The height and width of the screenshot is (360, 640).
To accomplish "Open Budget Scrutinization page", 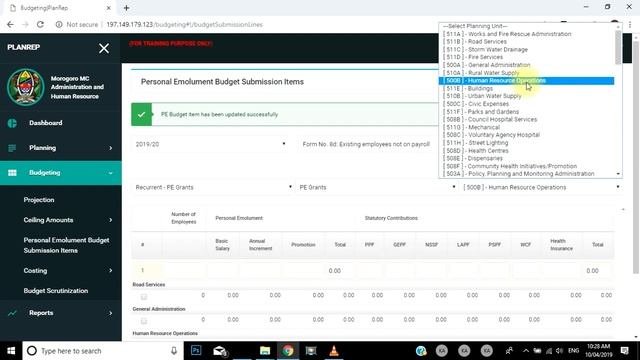I will pyautogui.click(x=56, y=291).
